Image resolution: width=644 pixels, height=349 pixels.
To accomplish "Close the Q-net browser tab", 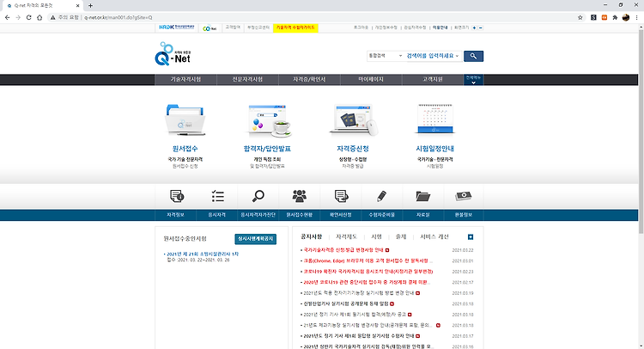I will [77, 6].
